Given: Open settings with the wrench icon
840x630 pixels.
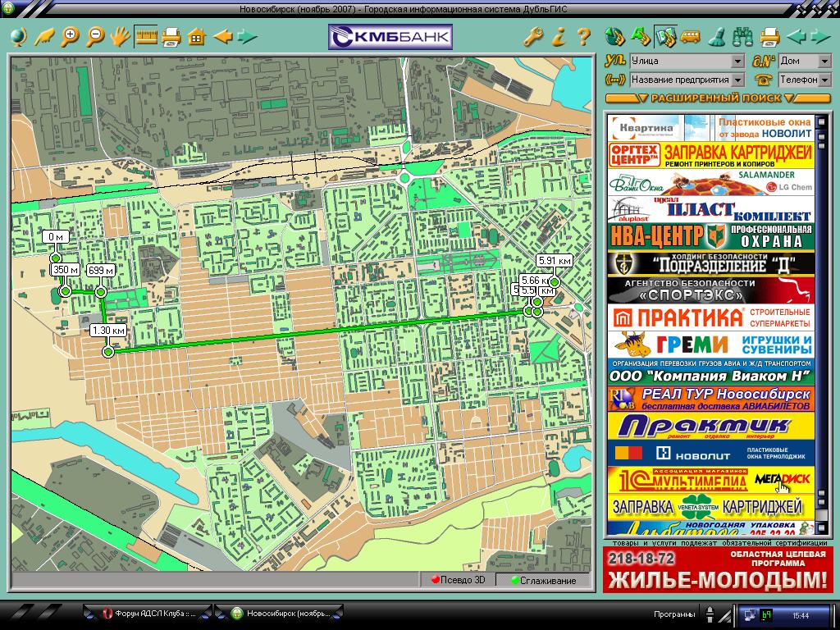Looking at the screenshot, I should (x=532, y=37).
